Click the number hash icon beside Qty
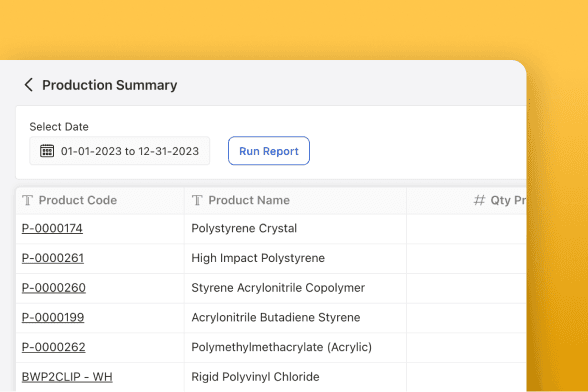Image resolution: width=588 pixels, height=392 pixels. (479, 200)
